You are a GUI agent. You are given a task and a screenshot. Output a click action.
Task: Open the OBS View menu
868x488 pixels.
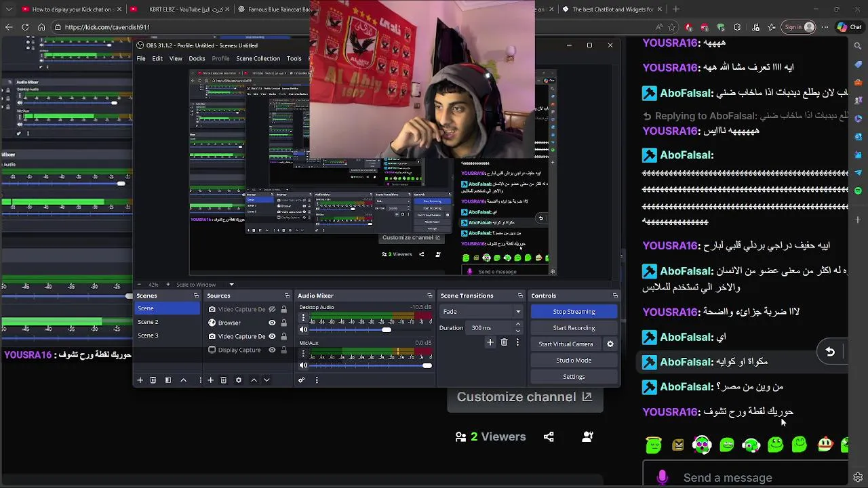click(176, 59)
